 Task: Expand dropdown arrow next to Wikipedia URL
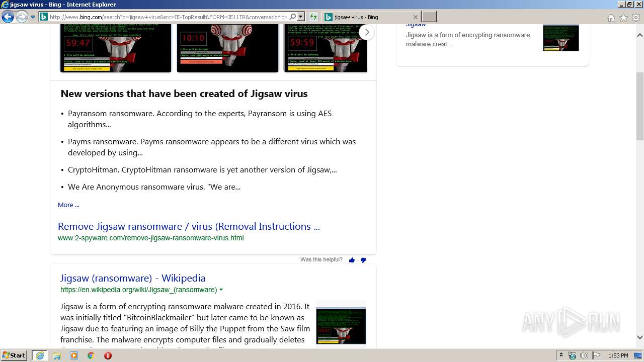point(221,290)
